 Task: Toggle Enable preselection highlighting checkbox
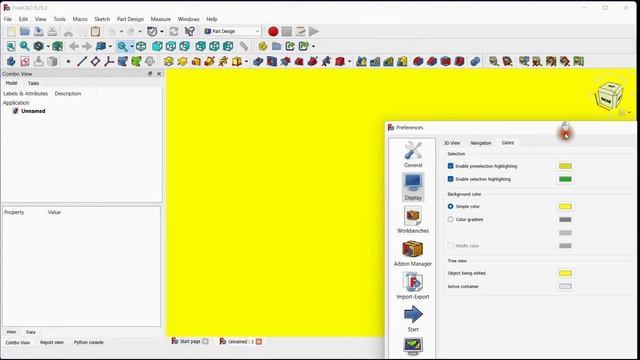coord(451,166)
